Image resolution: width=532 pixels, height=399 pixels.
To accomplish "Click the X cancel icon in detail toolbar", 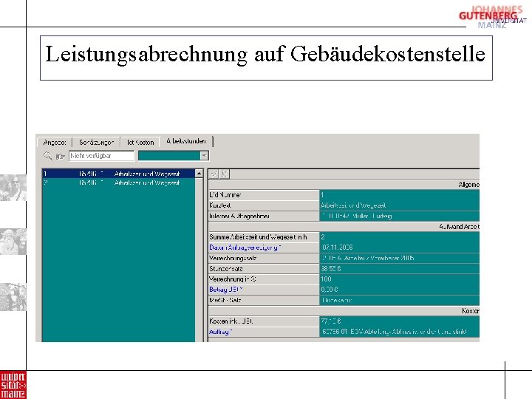I will point(225,174).
